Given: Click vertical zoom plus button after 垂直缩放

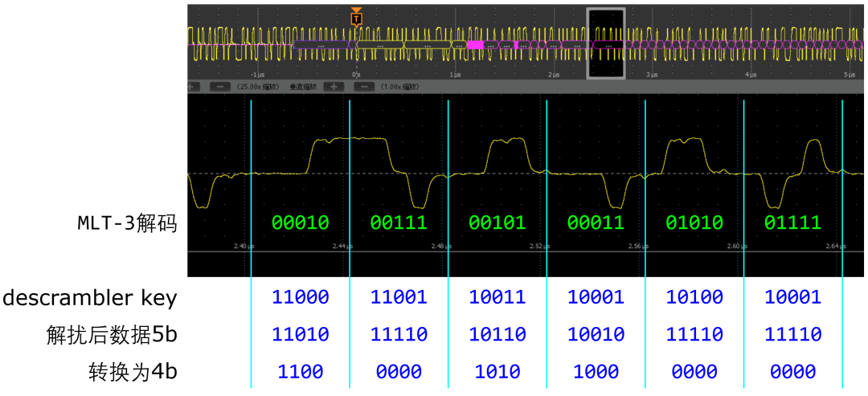Looking at the screenshot, I should 334,87.
